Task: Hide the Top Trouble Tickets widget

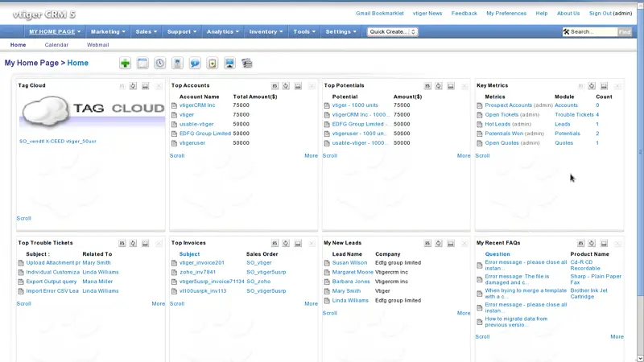Action: point(146,244)
